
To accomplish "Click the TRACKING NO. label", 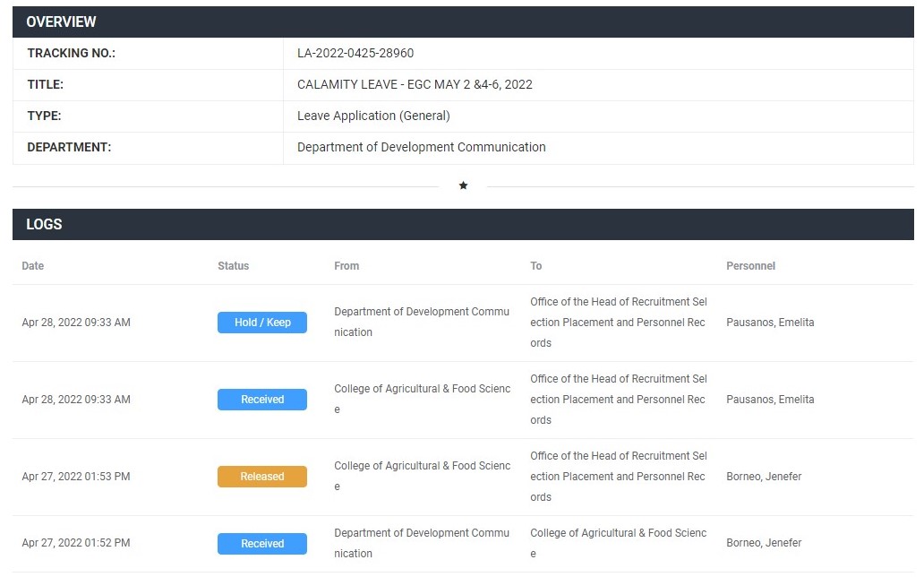I will point(72,54).
